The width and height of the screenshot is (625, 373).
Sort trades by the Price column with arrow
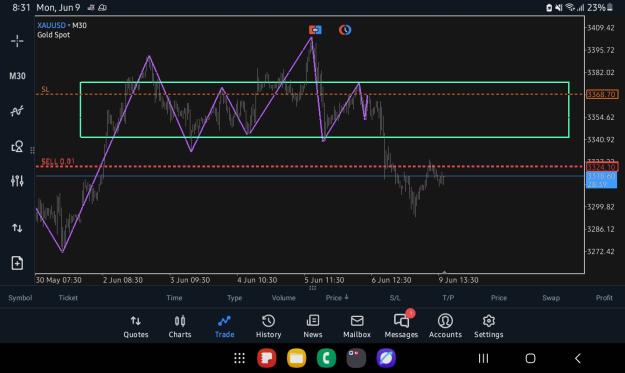coord(337,298)
